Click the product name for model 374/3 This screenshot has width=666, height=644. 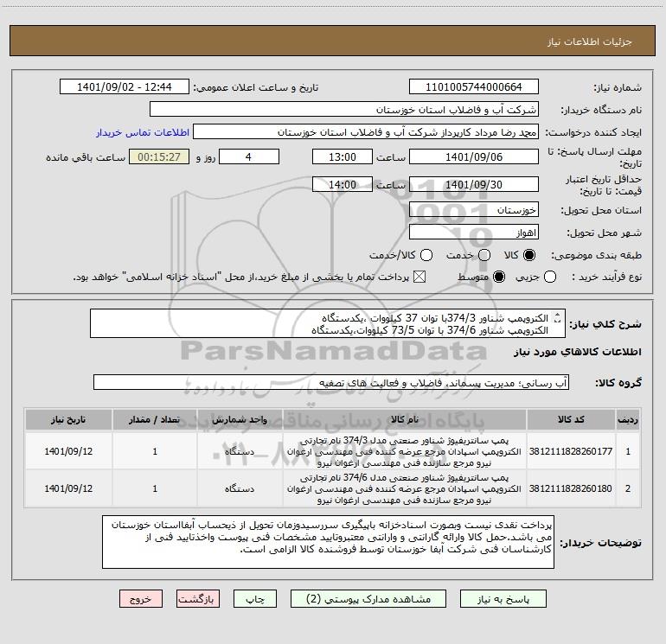click(x=405, y=451)
